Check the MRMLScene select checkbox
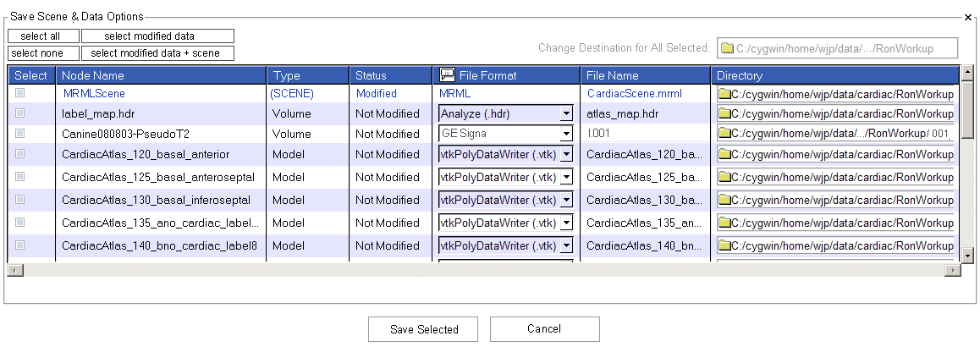This screenshot has height=358, width=980. [x=20, y=93]
